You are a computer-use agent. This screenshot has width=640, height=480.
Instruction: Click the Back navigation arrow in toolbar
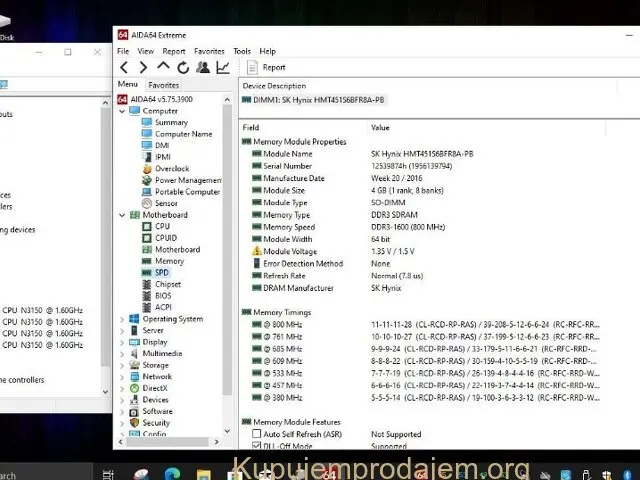point(124,67)
